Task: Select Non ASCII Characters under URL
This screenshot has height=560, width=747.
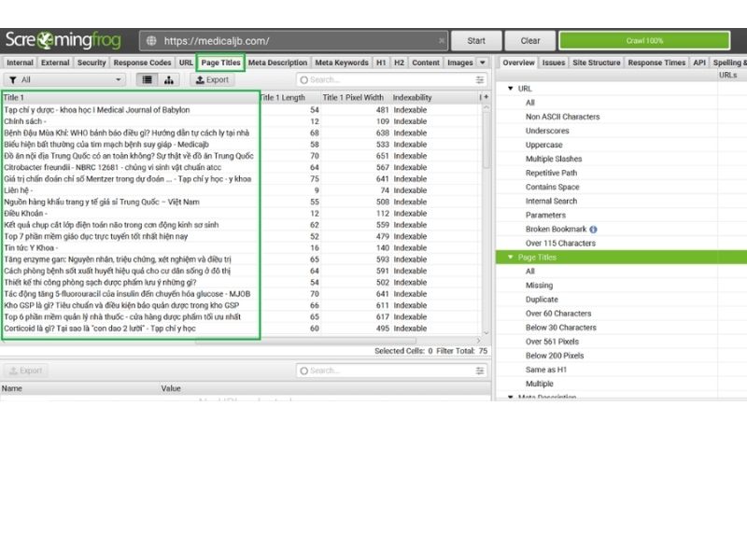Action: [x=563, y=117]
